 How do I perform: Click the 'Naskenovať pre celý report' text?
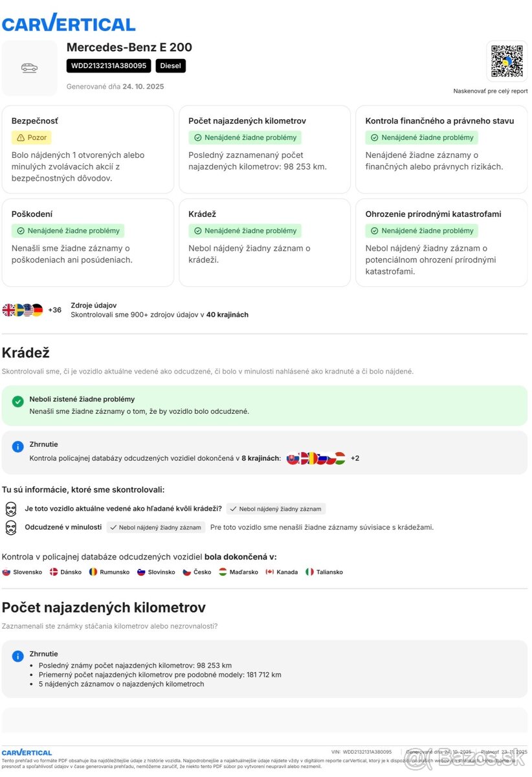[491, 91]
